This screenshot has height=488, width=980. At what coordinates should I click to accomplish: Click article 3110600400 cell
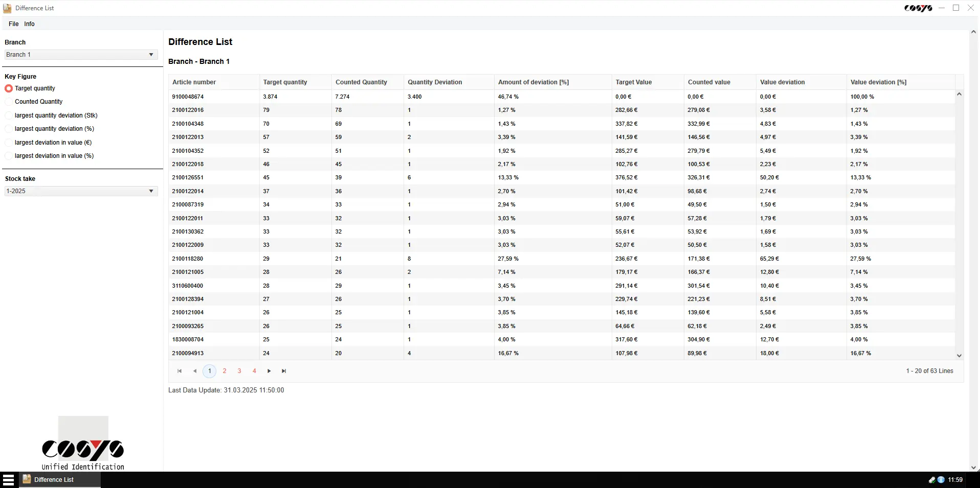[214, 286]
